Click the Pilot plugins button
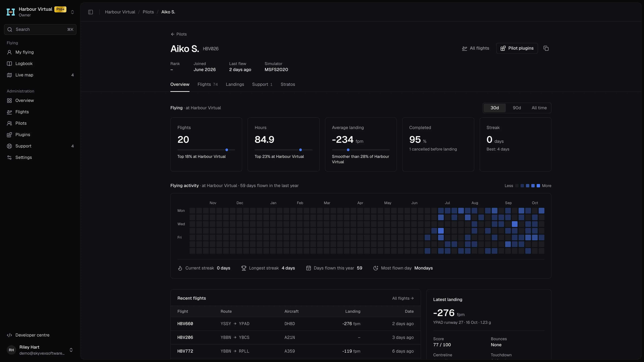The image size is (644, 362). (x=517, y=48)
